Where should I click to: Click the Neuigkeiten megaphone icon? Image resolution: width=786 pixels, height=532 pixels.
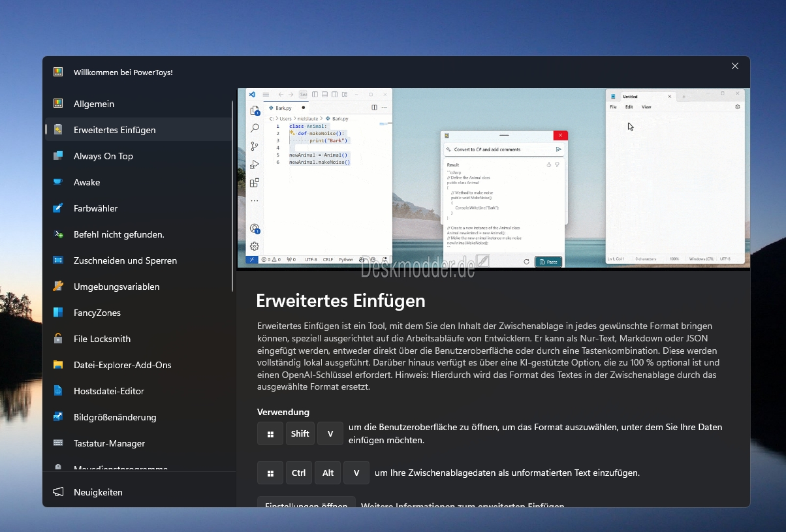[x=58, y=492]
